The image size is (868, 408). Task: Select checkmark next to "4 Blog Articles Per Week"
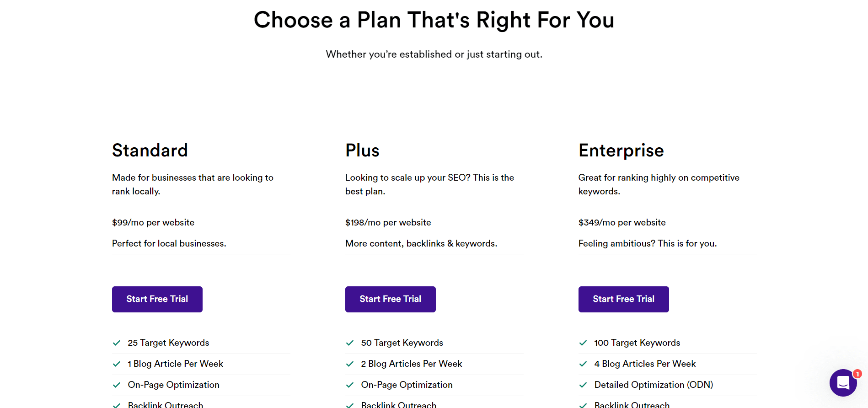click(x=583, y=364)
